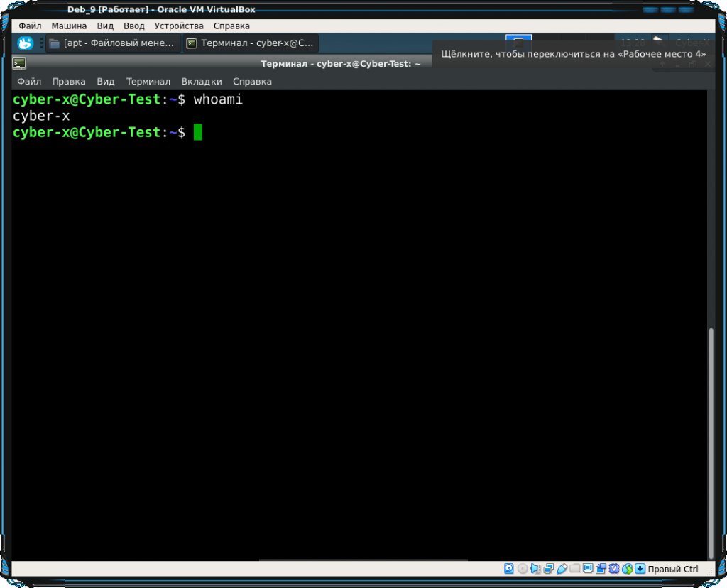The width and height of the screenshot is (727, 588).
Task: Open VirtualBox Ввод menu
Action: point(134,26)
